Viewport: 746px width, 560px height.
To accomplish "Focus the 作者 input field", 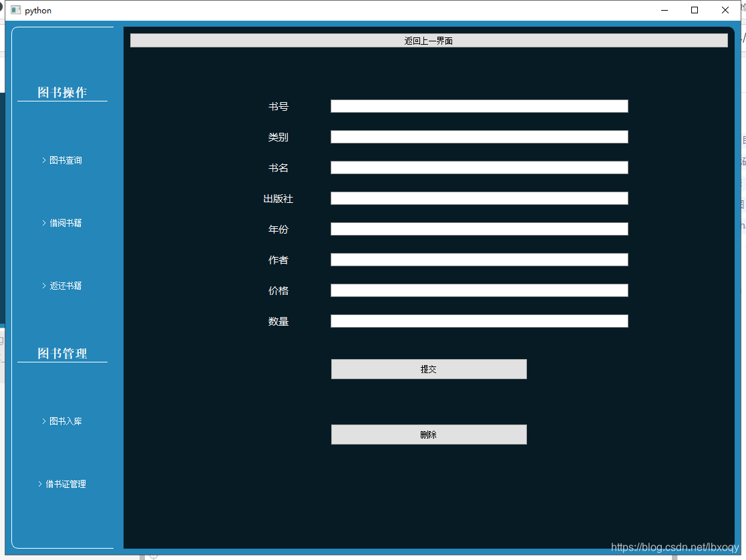I will click(479, 260).
